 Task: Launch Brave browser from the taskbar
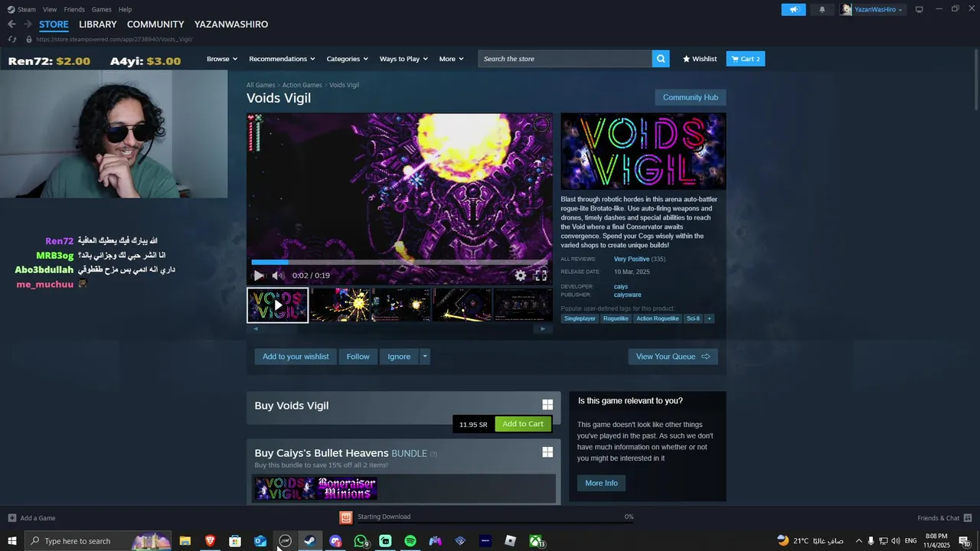(210, 541)
